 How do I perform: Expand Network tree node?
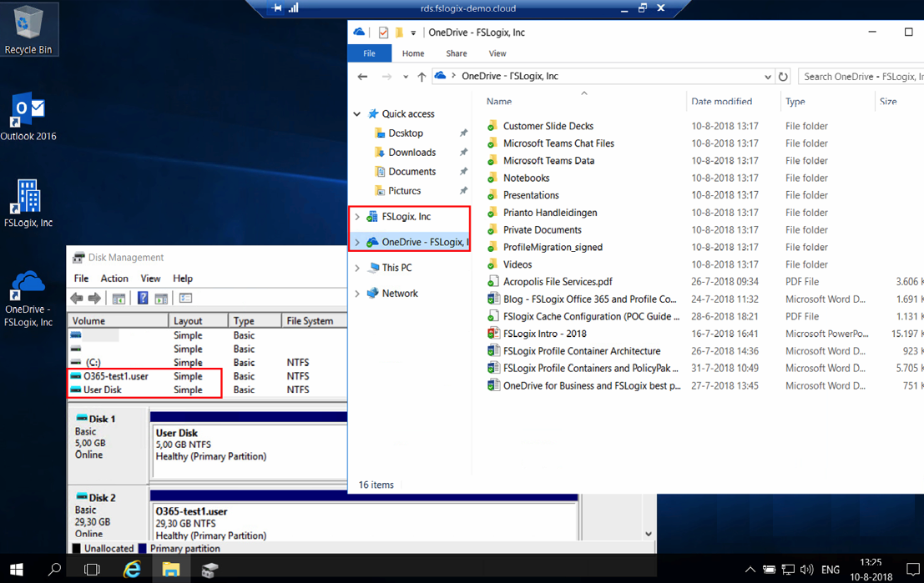click(357, 294)
